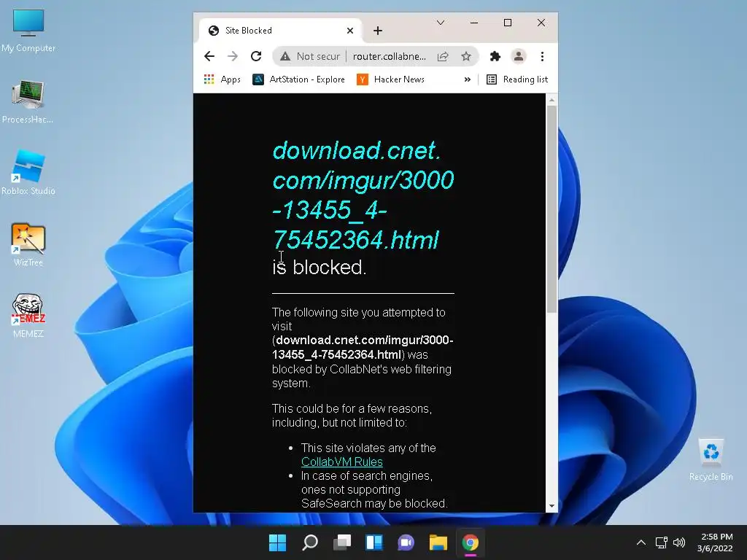Viewport: 747px width, 560px height.
Task: Open the Chrome profile avatar
Action: 519,56
